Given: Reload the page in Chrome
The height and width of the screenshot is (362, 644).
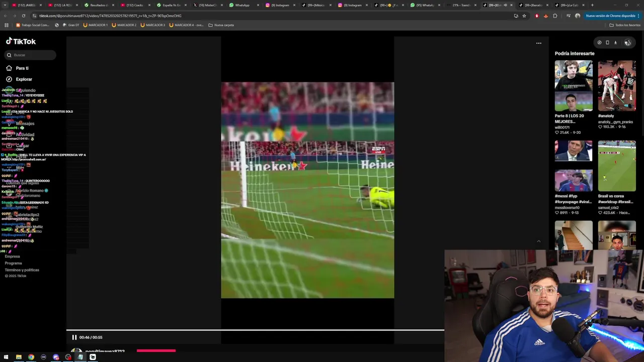Looking at the screenshot, I should [x=23, y=16].
